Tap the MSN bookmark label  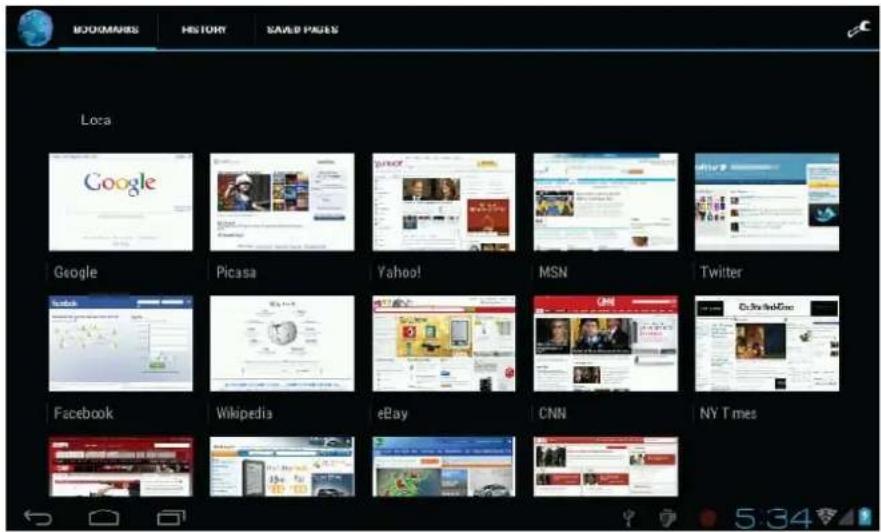point(553,272)
